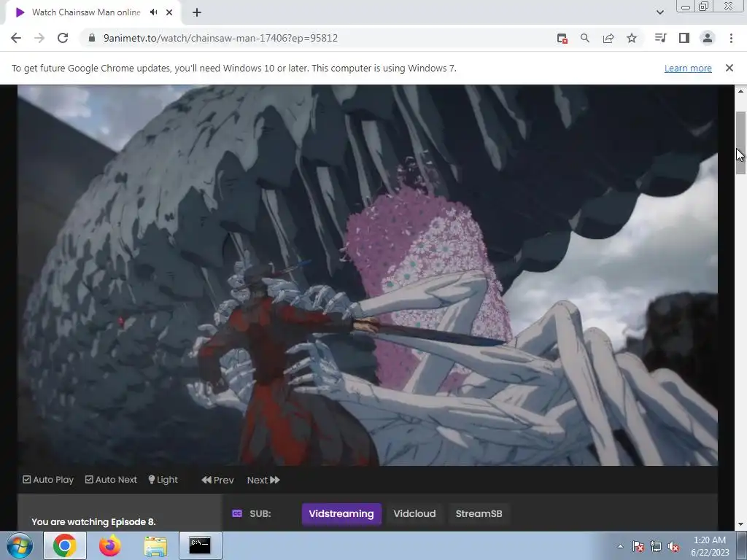The image size is (747, 560).
Task: Open the media control icon in toolbar
Action: tap(661, 38)
